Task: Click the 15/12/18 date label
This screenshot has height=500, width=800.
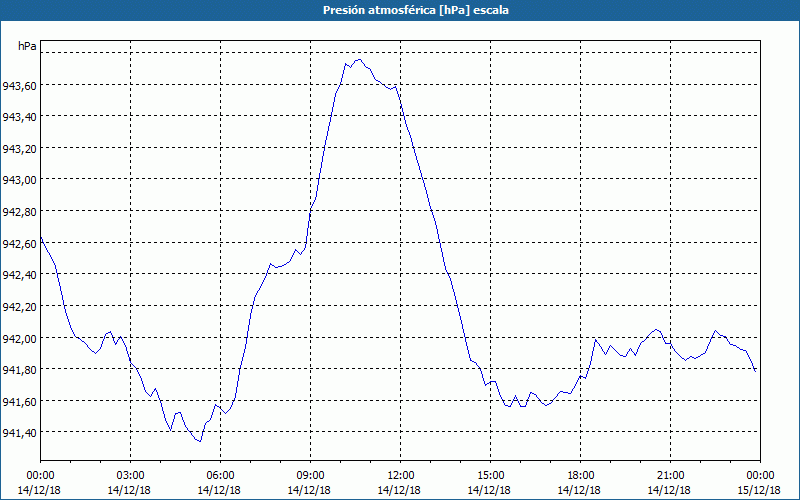Action: click(x=759, y=490)
